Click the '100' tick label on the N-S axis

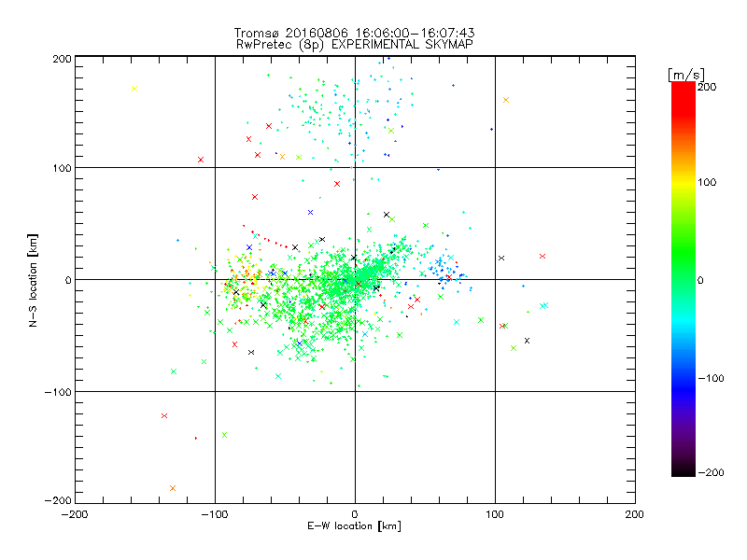pyautogui.click(x=62, y=169)
